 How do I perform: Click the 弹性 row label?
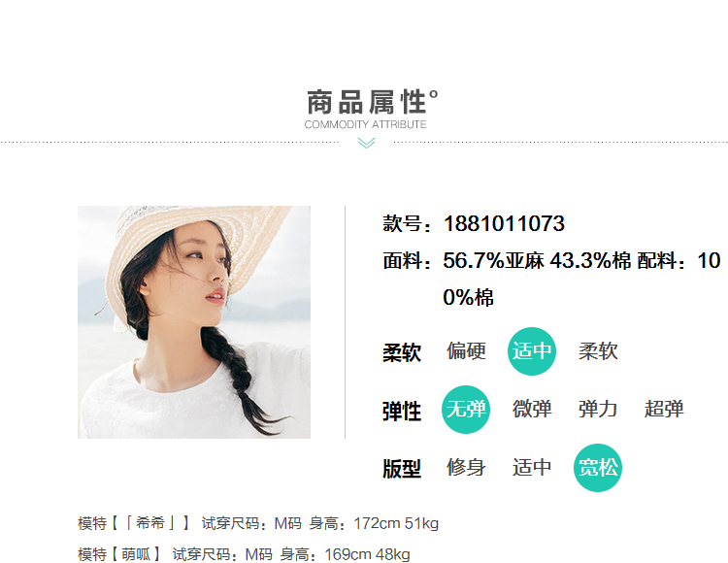click(x=402, y=412)
